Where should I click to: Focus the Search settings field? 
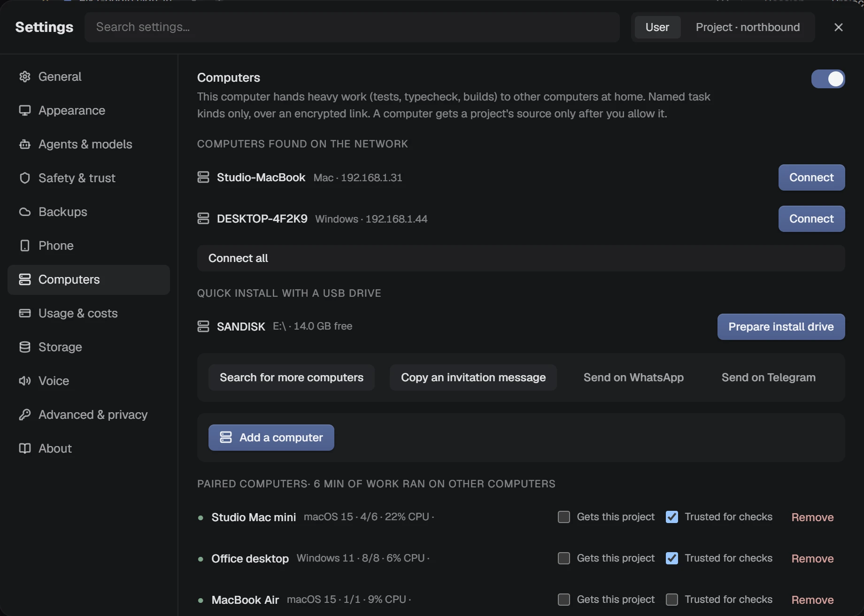click(352, 27)
